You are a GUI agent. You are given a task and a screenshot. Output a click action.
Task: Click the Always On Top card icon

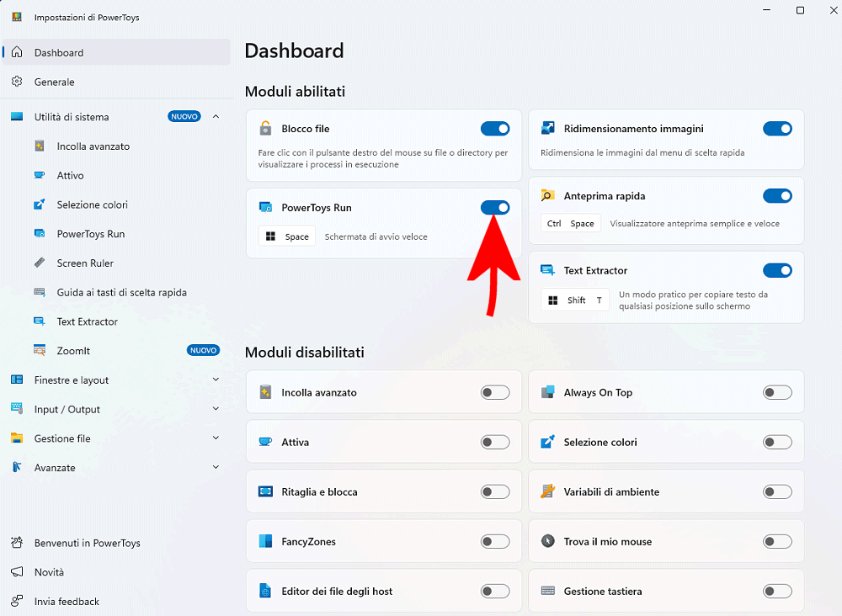(x=548, y=392)
